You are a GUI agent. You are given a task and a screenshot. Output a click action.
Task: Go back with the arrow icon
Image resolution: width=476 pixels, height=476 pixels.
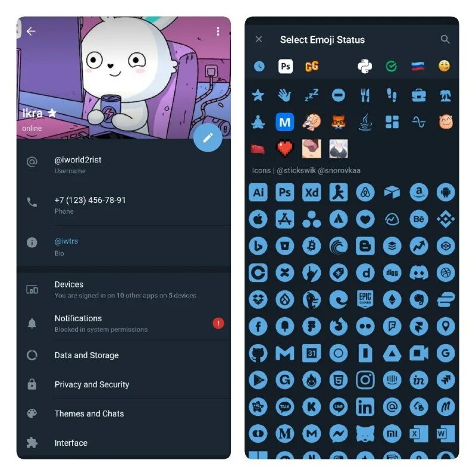click(x=31, y=31)
